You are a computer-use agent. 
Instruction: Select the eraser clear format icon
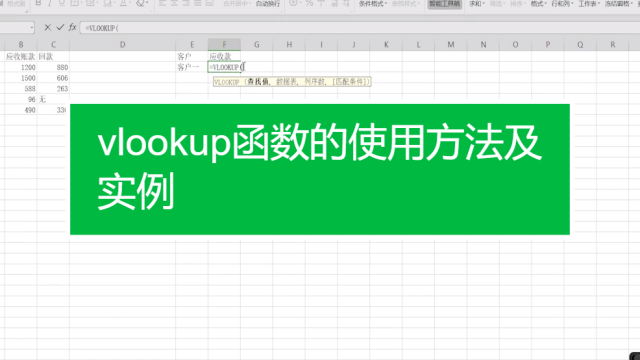coord(141,3)
